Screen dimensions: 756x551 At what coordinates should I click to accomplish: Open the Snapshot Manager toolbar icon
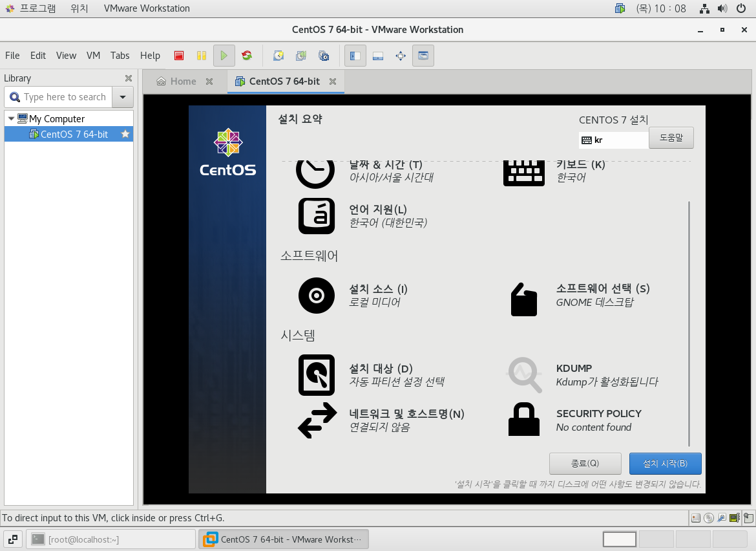click(324, 56)
